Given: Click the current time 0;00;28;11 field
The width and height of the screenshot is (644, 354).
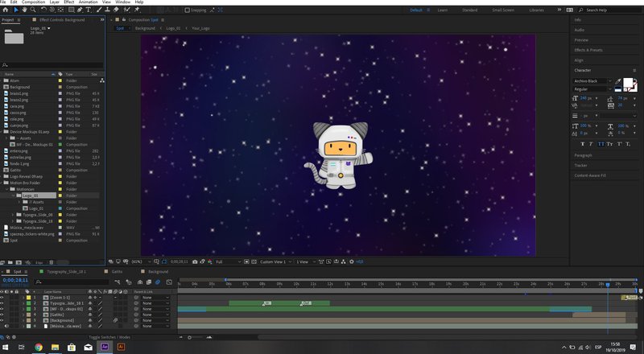Looking at the screenshot, I should (x=15, y=280).
